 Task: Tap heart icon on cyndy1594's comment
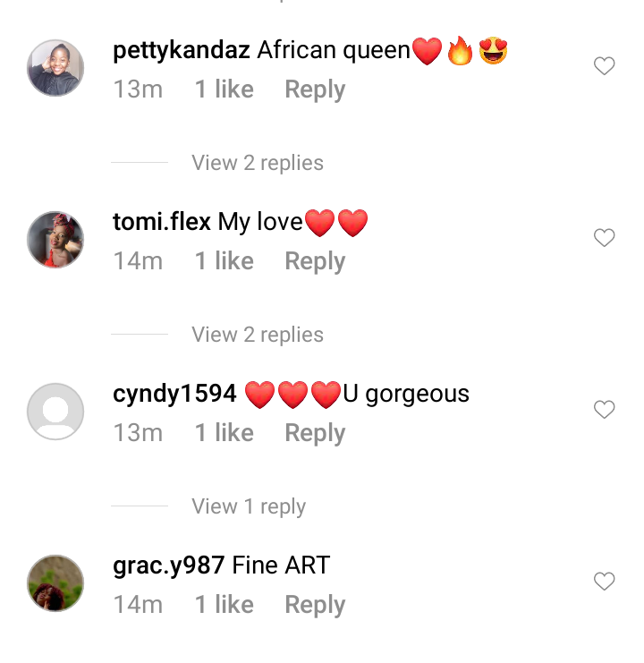(x=604, y=409)
